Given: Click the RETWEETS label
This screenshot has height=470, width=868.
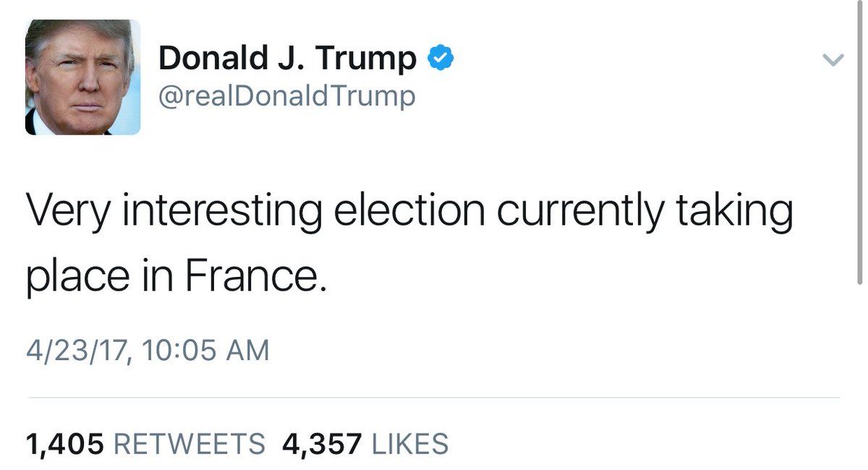Looking at the screenshot, I should (x=190, y=443).
